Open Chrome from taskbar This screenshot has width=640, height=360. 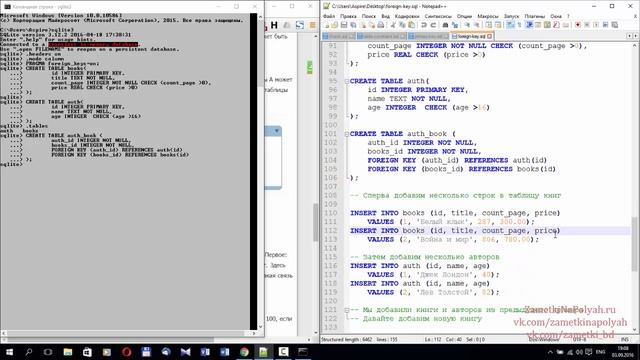coord(244,352)
